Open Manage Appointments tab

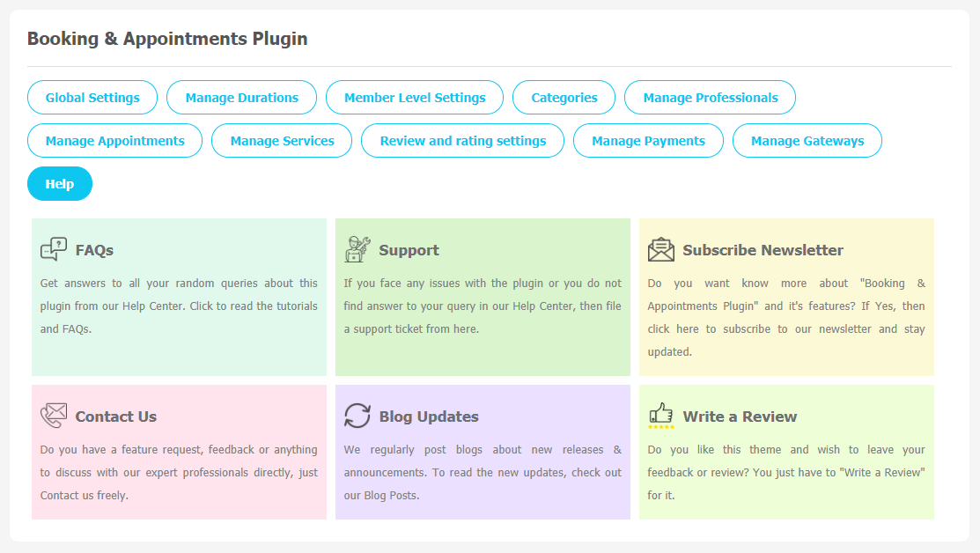pos(115,141)
